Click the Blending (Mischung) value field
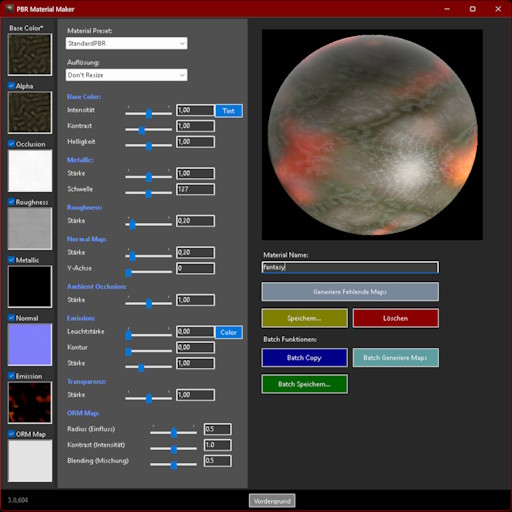Screen dimensions: 512x512 (x=218, y=461)
